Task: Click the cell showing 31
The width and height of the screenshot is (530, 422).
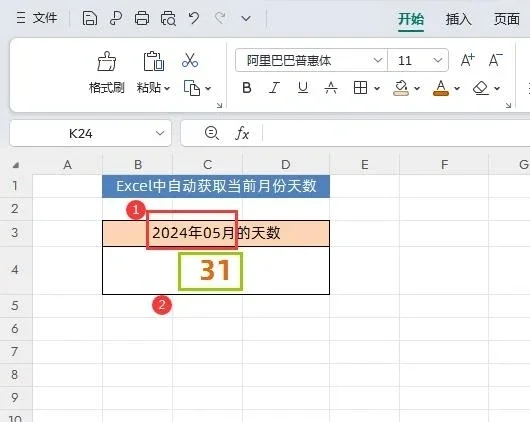Action: point(216,270)
